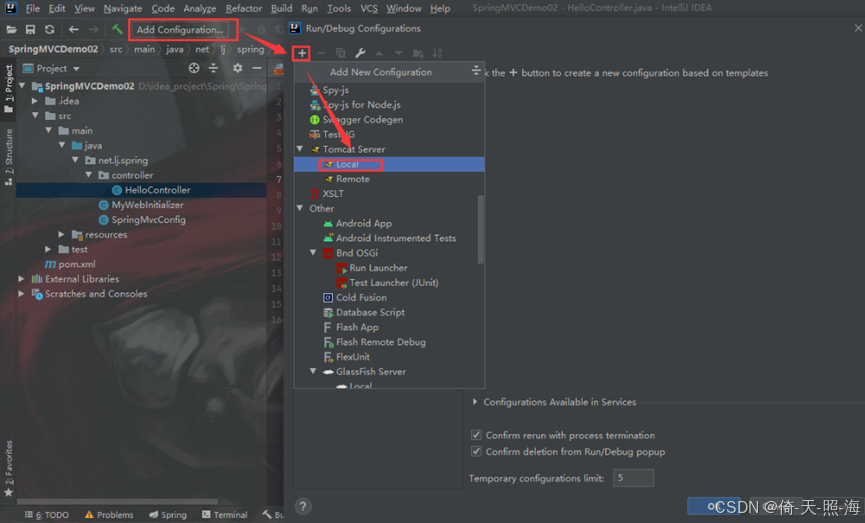The image size is (865, 523).
Task: Collapse the Bnd OSGi node
Action: [313, 253]
